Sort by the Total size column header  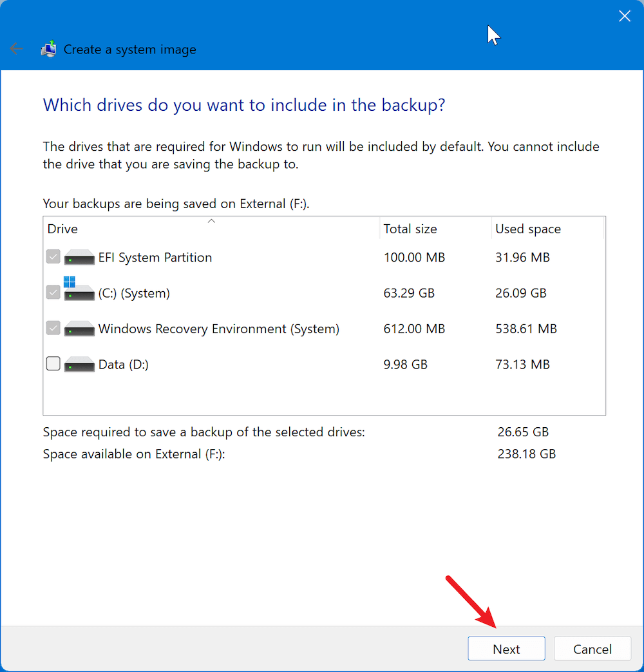pos(410,229)
